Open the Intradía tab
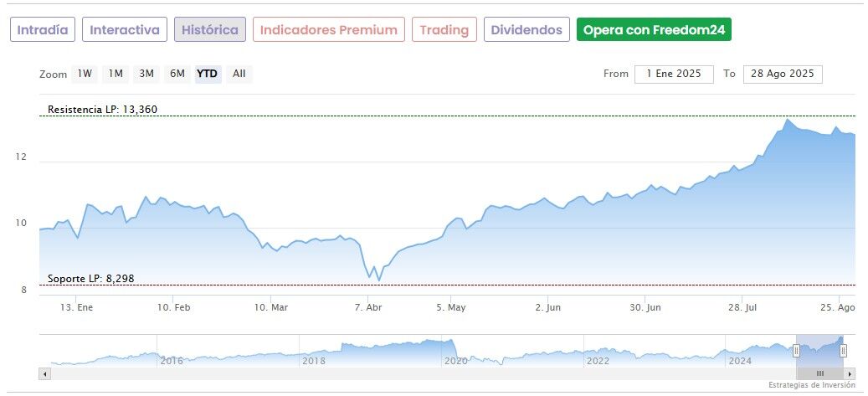The height and width of the screenshot is (396, 868). pyautogui.click(x=44, y=30)
